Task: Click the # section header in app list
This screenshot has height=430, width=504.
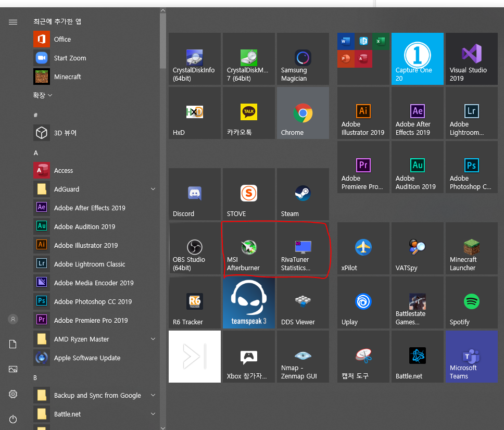Action: tap(36, 115)
